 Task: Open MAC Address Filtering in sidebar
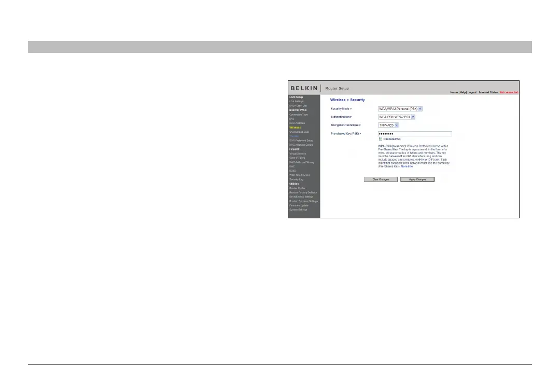click(301, 162)
